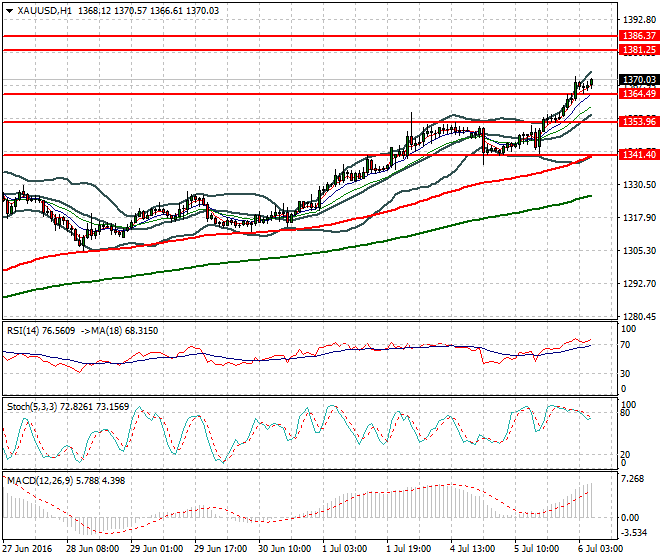Select the 1341.40 support level label
This screenshot has width=660, height=560.
[x=639, y=155]
